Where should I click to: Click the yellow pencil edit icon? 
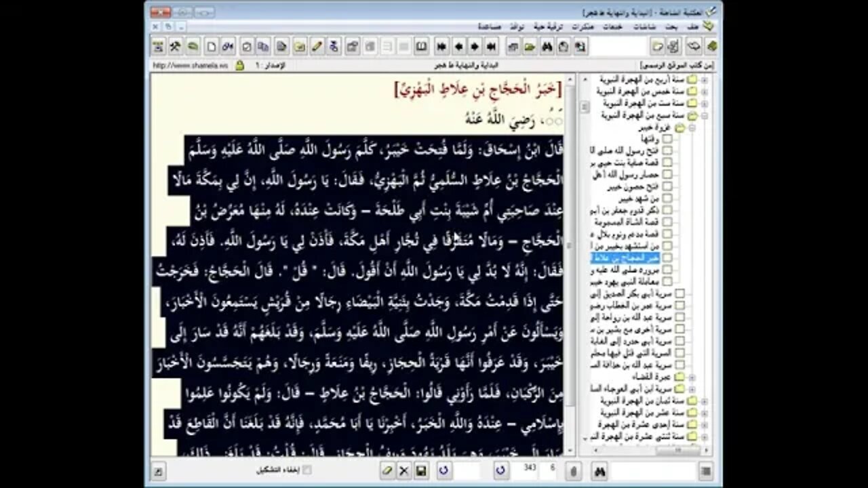point(317,46)
